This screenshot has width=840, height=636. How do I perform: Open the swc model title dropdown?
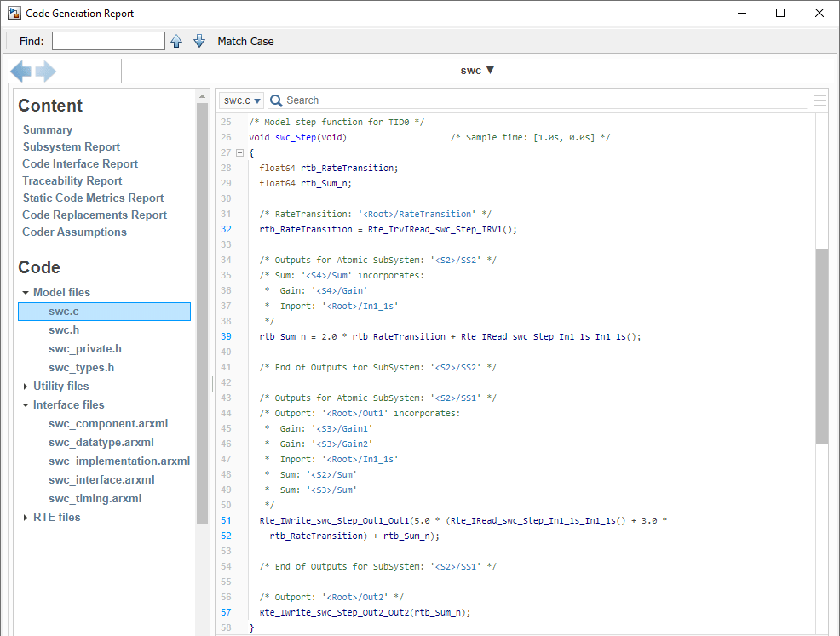point(477,70)
